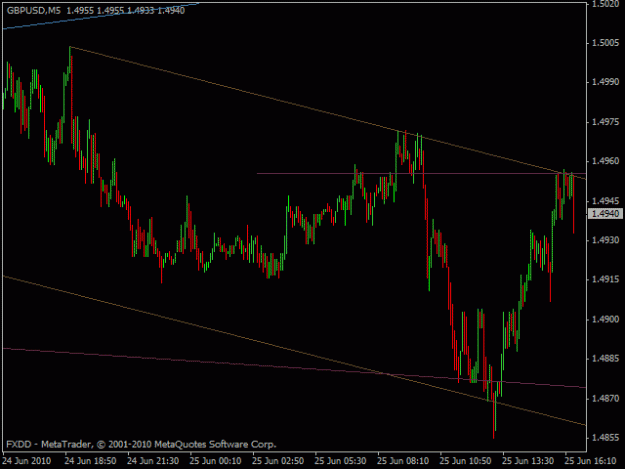Select price axis value 1.4975
This screenshot has height=469, width=625.
pos(606,122)
